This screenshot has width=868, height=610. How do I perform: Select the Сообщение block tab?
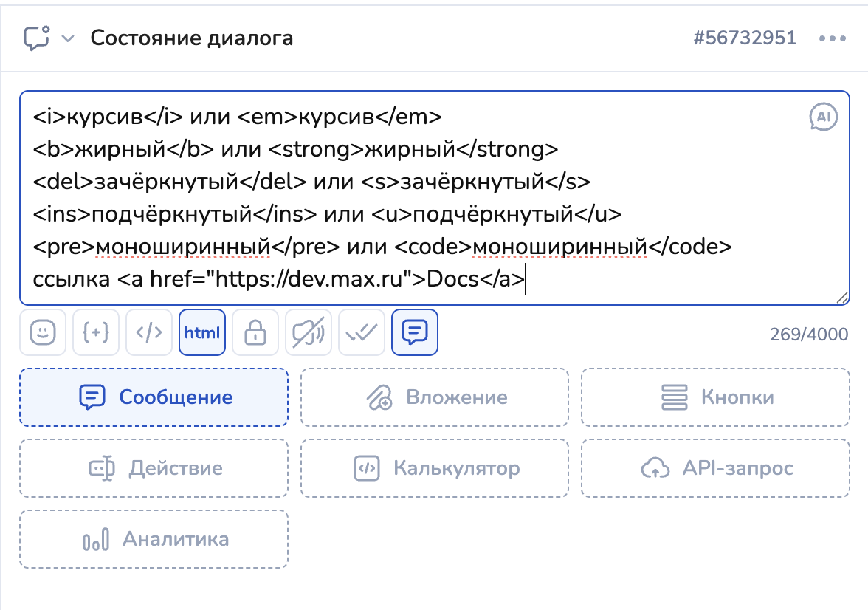click(x=154, y=397)
